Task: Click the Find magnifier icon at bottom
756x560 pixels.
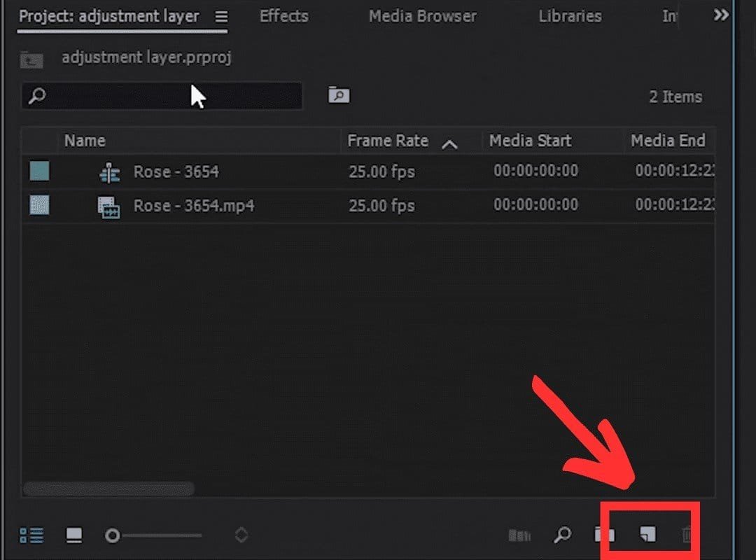Action: pyautogui.click(x=562, y=535)
